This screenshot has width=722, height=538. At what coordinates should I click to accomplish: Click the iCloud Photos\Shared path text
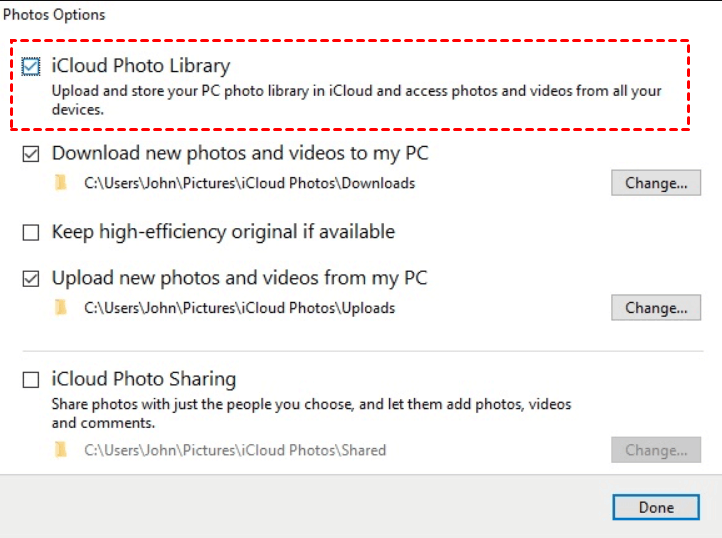pos(234,450)
